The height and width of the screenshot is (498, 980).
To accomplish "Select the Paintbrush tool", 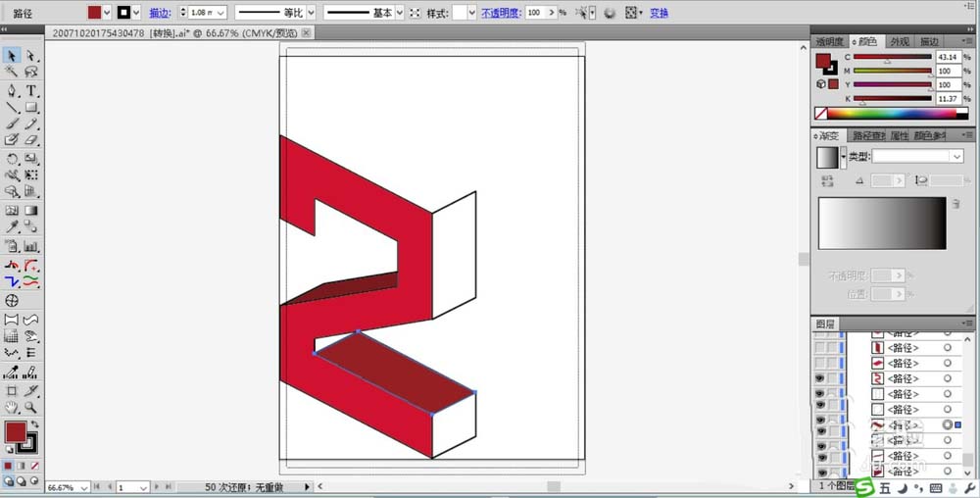I will click(11, 124).
